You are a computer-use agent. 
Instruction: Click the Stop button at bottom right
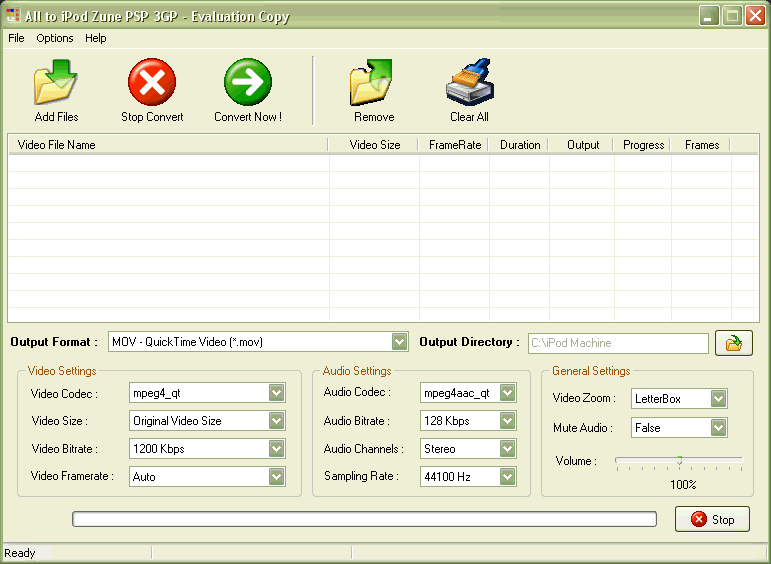tap(712, 519)
